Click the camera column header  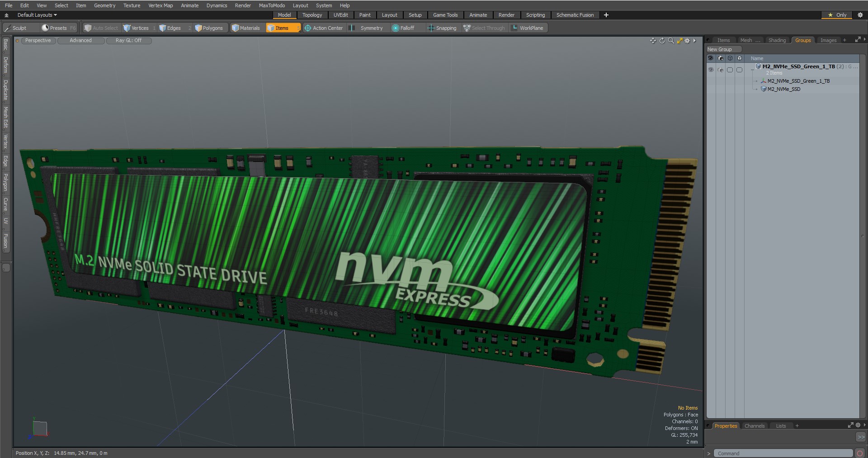pos(721,58)
